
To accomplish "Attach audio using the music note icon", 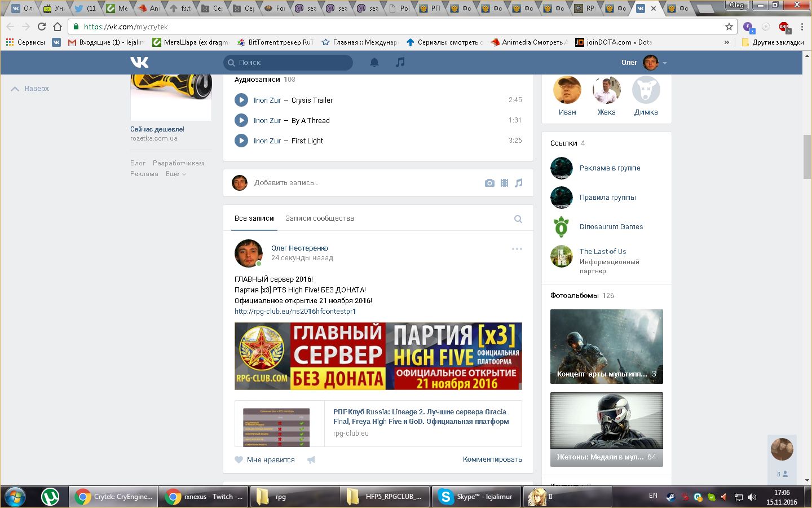I will pyautogui.click(x=519, y=183).
